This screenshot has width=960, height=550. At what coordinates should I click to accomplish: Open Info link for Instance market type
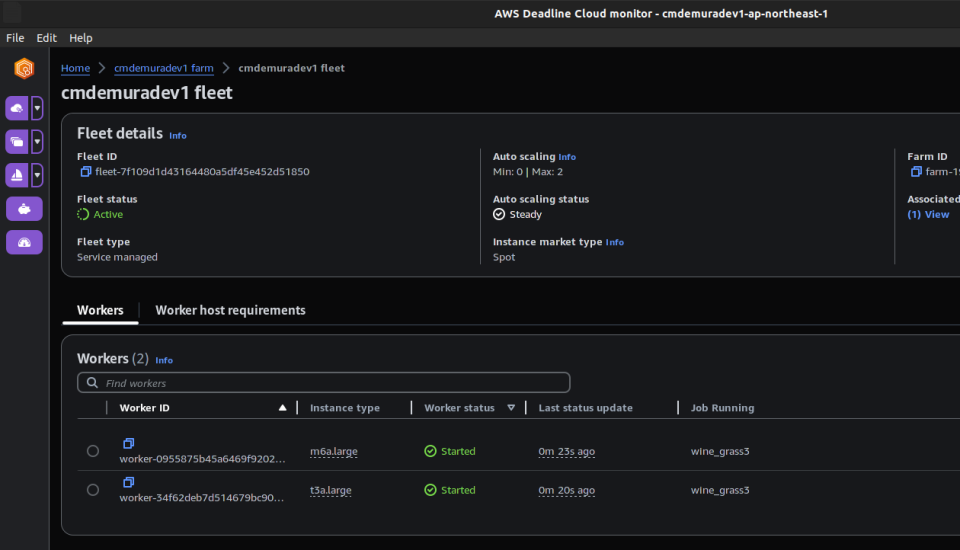tap(615, 243)
